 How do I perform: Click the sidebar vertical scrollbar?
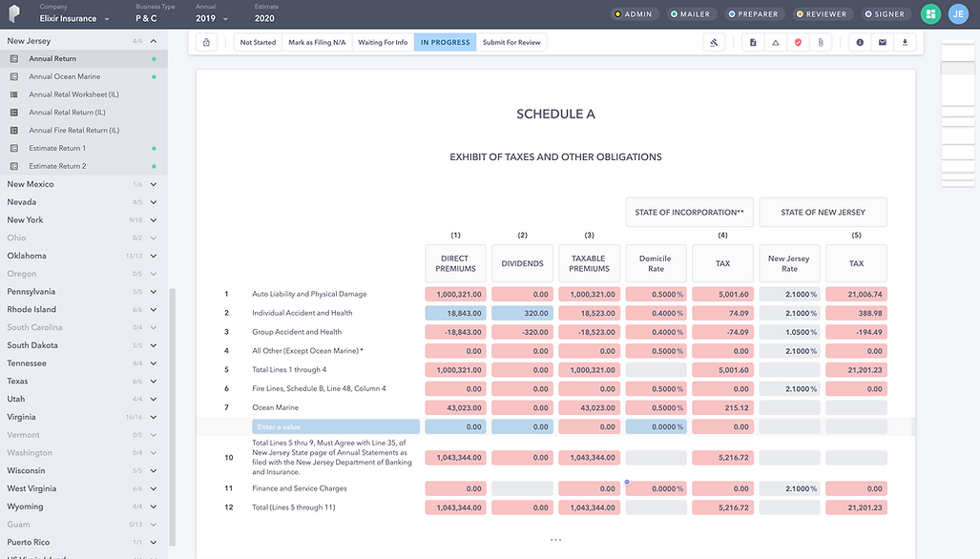[x=173, y=417]
